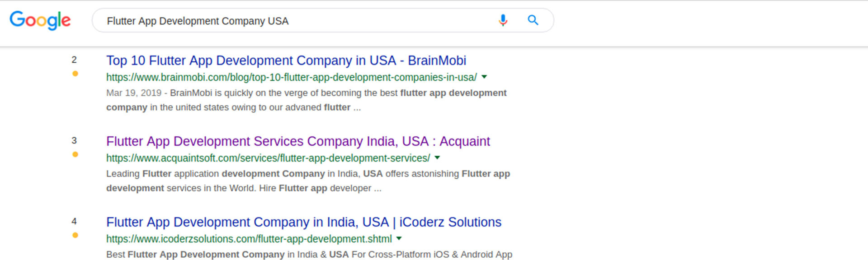The image size is (868, 260).
Task: Click the orange dot under result 4
Action: click(75, 235)
